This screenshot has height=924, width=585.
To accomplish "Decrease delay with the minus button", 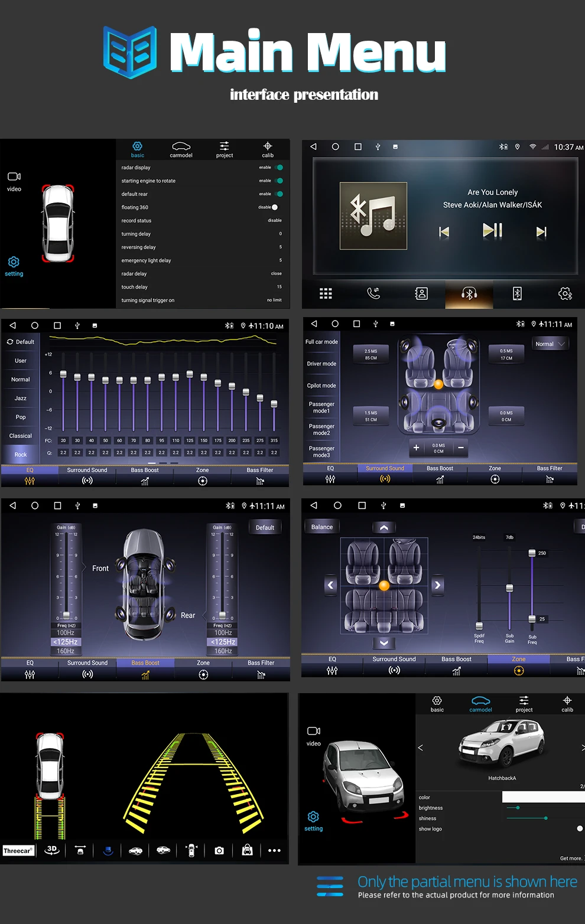I will pyautogui.click(x=461, y=448).
